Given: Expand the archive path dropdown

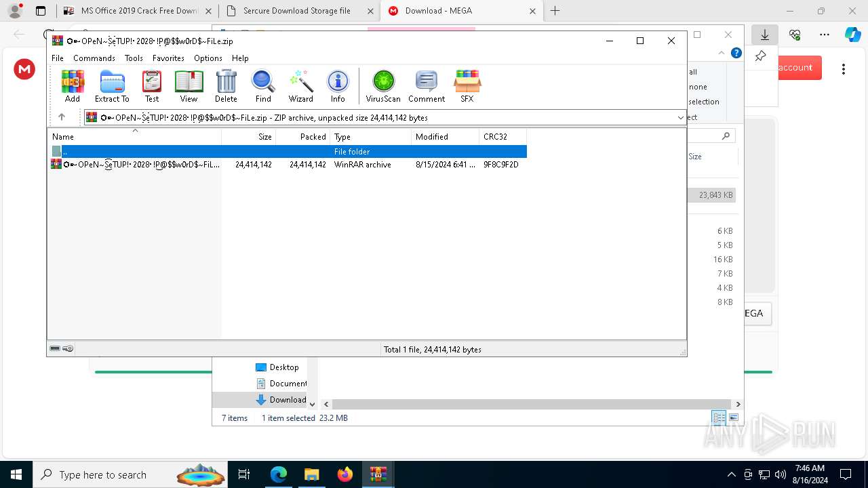Looking at the screenshot, I should pyautogui.click(x=681, y=117).
